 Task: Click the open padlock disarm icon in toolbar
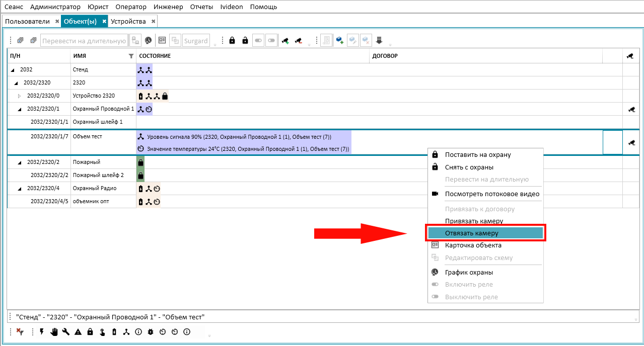tap(245, 41)
